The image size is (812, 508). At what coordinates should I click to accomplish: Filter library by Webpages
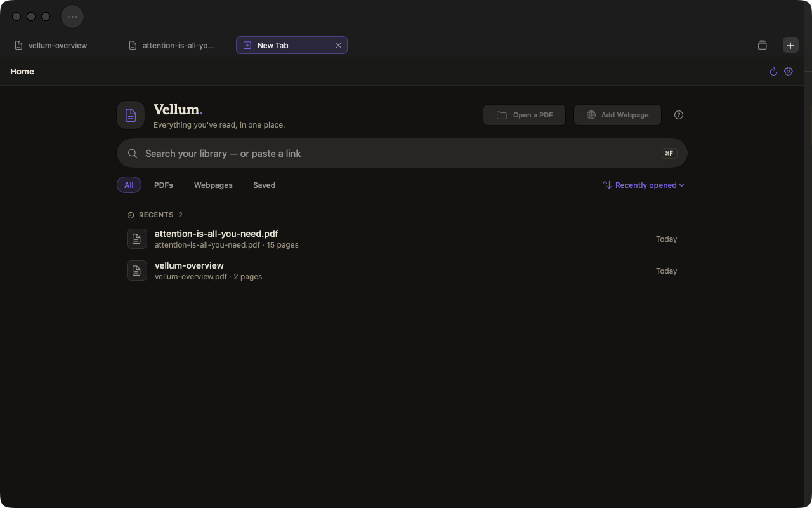click(x=213, y=185)
